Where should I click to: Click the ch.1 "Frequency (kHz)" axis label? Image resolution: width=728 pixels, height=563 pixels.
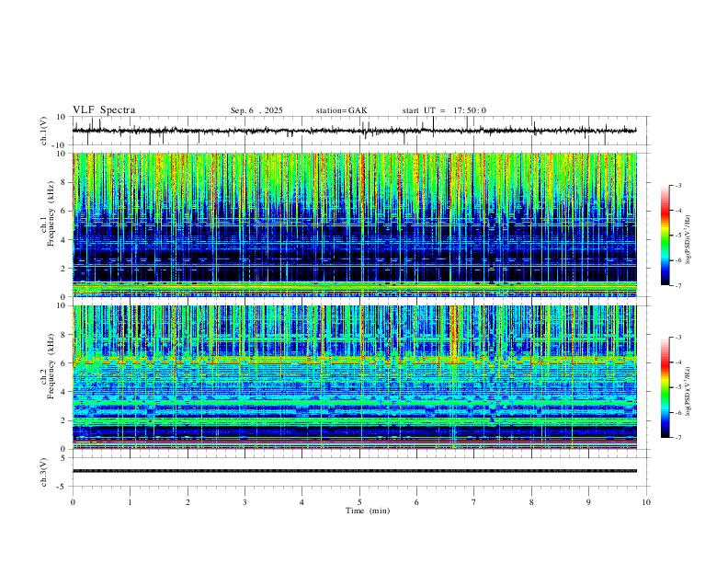[51, 213]
